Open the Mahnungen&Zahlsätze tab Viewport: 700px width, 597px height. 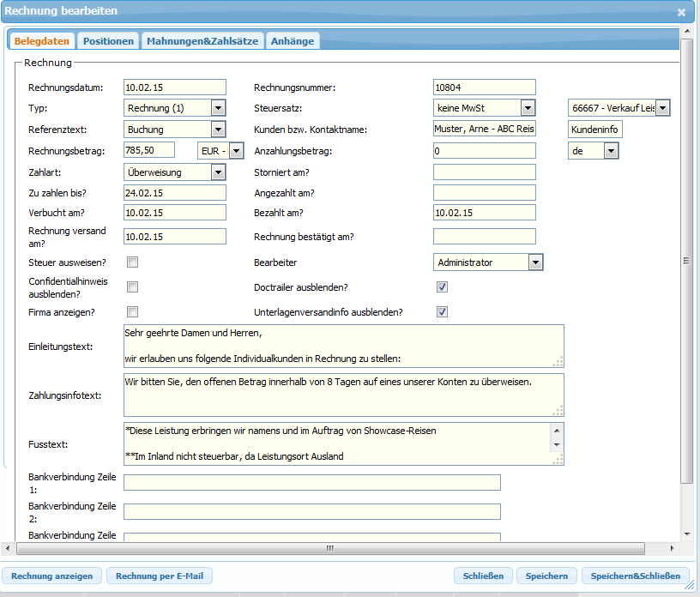coord(202,41)
